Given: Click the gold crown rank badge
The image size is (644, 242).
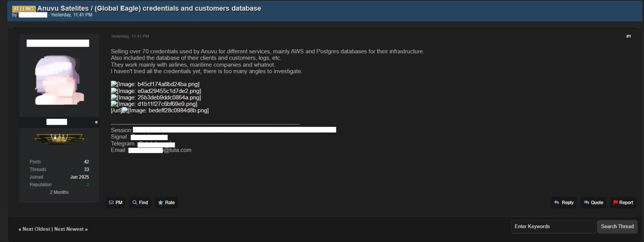Looking at the screenshot, I should pyautogui.click(x=59, y=139).
